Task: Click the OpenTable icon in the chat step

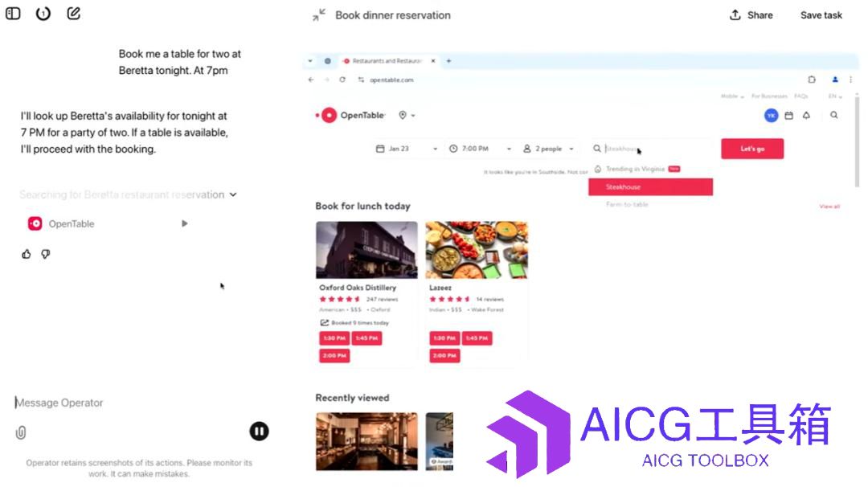Action: tap(35, 223)
